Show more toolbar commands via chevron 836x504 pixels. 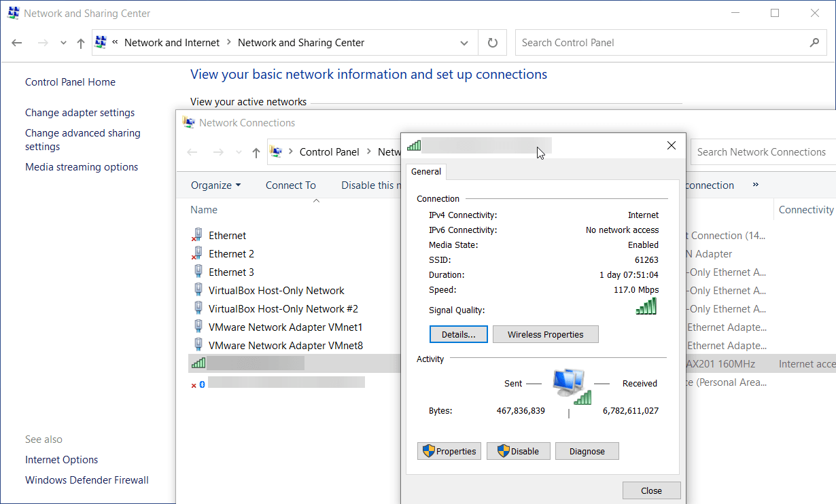tap(755, 185)
